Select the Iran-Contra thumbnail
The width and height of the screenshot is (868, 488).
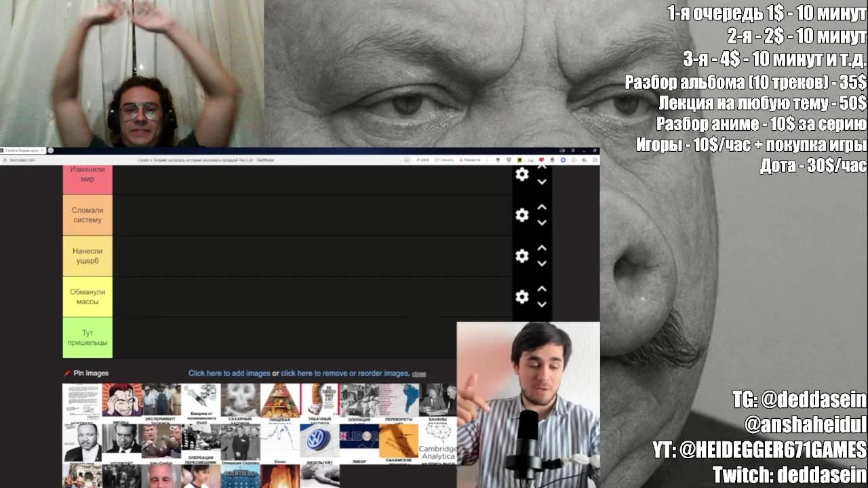[x=161, y=443]
